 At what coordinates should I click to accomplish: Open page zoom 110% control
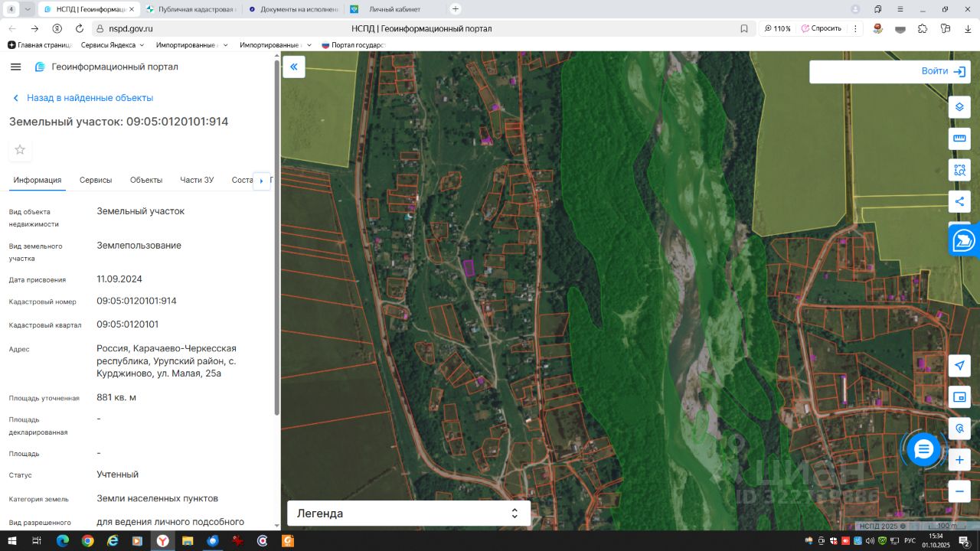coord(777,28)
